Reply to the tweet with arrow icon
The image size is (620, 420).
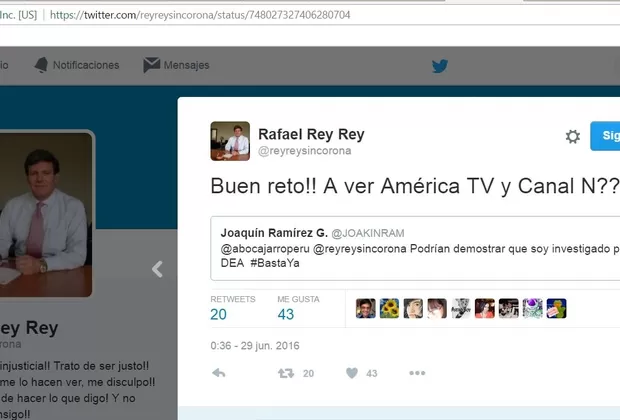(x=219, y=373)
